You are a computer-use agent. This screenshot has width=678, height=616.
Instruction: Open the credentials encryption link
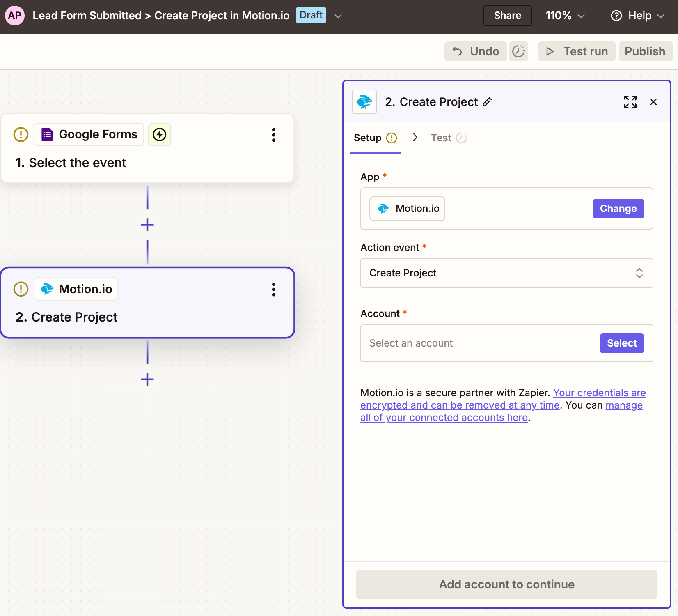(503, 399)
